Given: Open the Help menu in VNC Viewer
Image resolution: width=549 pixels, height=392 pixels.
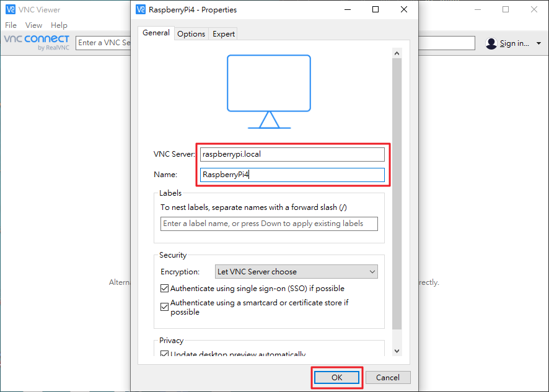Looking at the screenshot, I should pyautogui.click(x=59, y=25).
